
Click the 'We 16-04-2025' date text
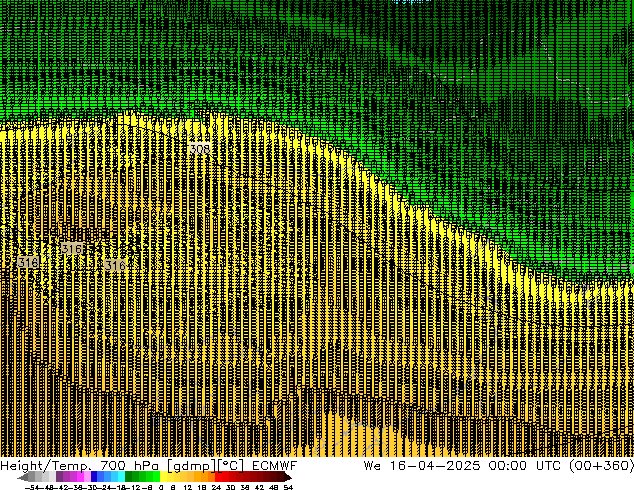point(422,465)
